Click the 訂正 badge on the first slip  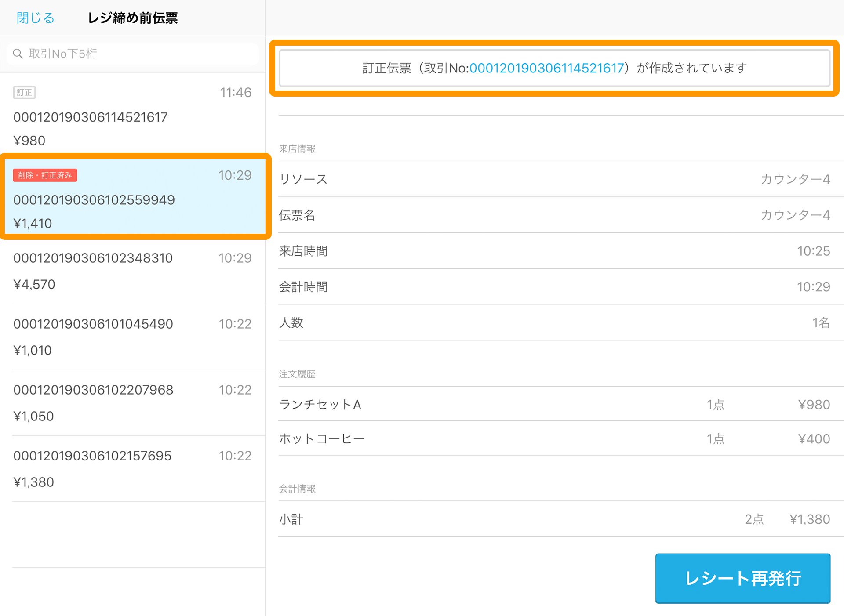pyautogui.click(x=24, y=92)
